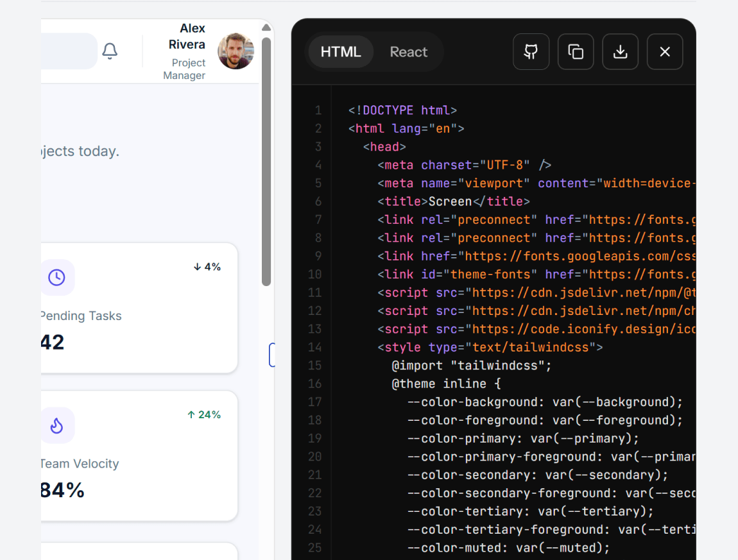Click the @theme inline line
Image resolution: width=738 pixels, height=560 pixels.
(447, 384)
